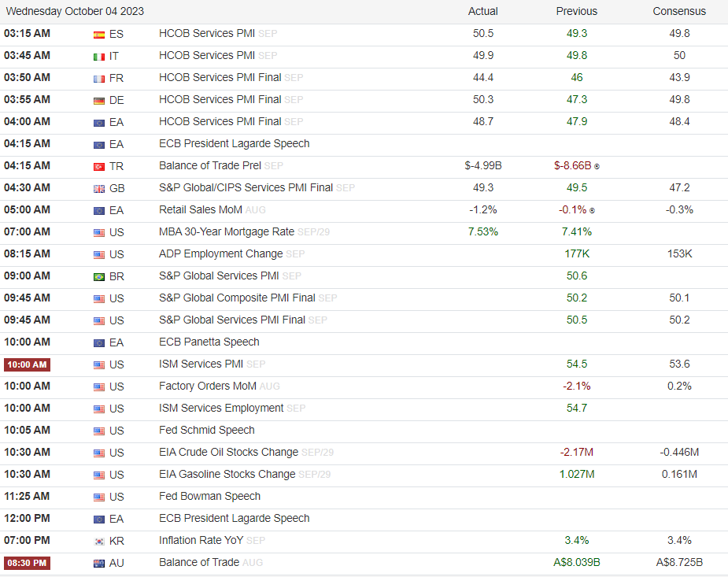Click the highlighted 10:00 AM time badge
The width and height of the screenshot is (728, 577).
click(27, 365)
